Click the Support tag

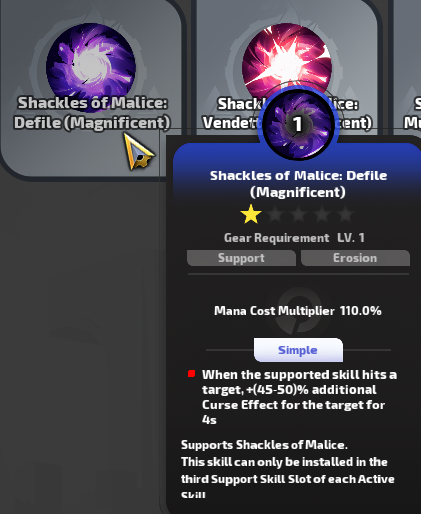(241, 258)
